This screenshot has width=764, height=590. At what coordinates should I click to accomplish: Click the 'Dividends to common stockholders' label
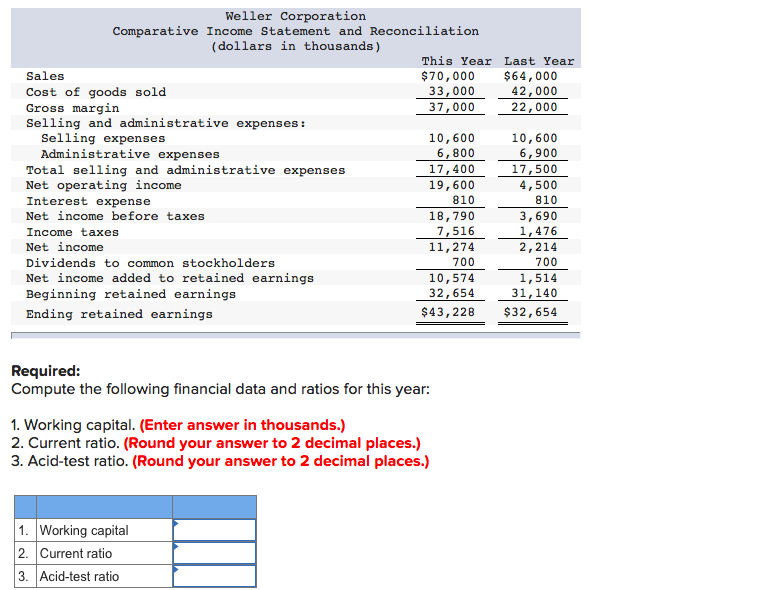pyautogui.click(x=151, y=263)
